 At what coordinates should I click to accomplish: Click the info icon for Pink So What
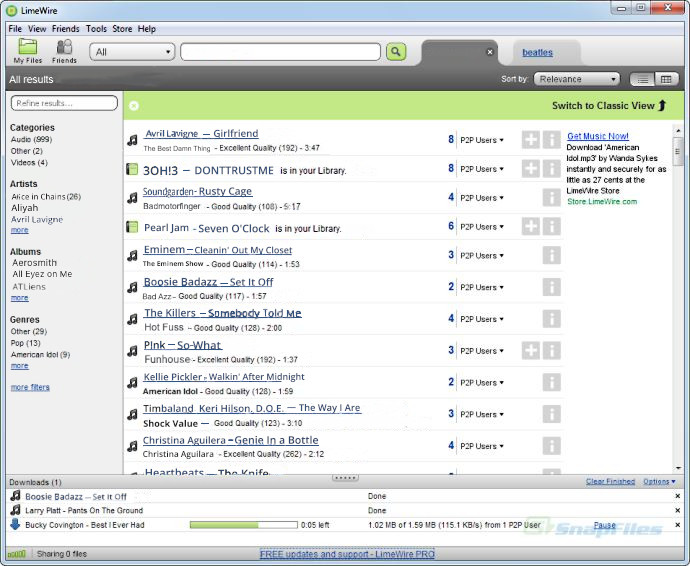tap(551, 350)
